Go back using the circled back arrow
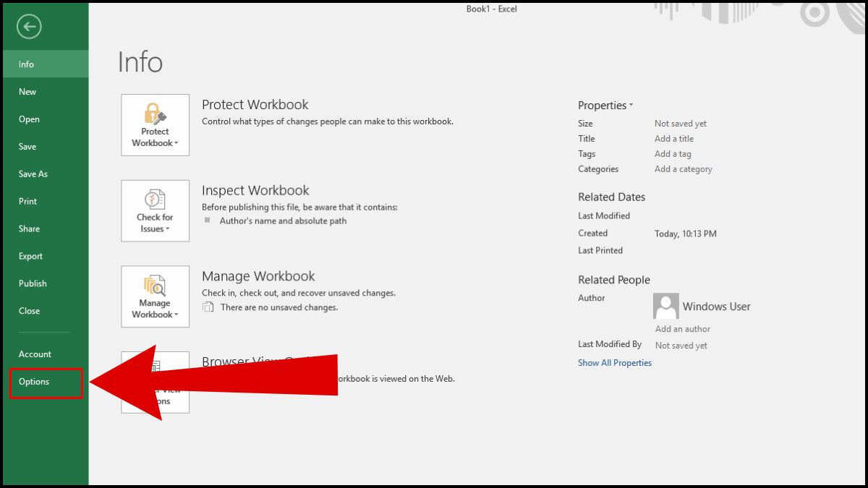Screen dimensions: 868x488 click(x=29, y=27)
